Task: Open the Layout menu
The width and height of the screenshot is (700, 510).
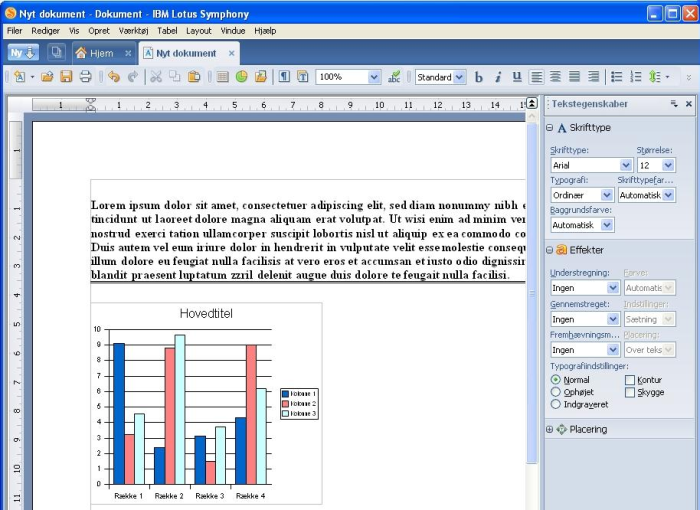Action: click(199, 31)
